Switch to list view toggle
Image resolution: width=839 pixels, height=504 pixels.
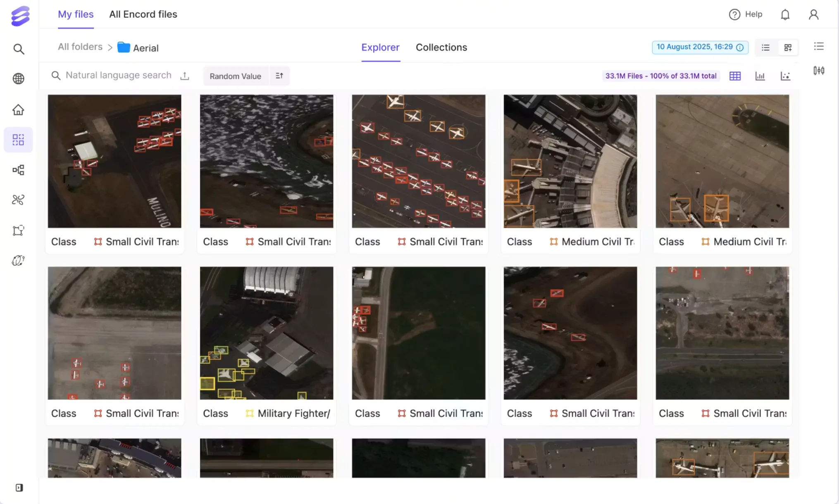coord(765,48)
